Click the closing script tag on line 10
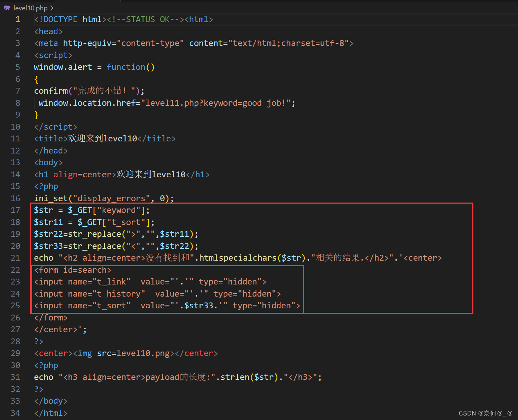518x420 pixels. 56,127
